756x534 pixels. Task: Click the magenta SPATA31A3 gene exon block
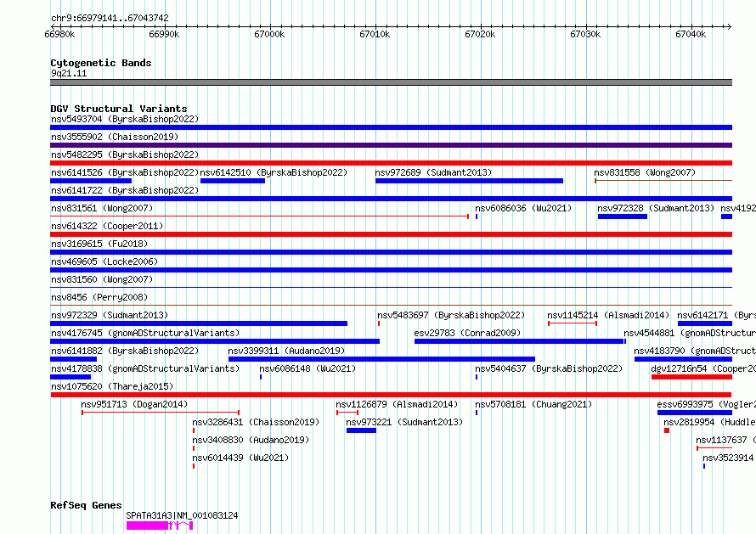147,526
